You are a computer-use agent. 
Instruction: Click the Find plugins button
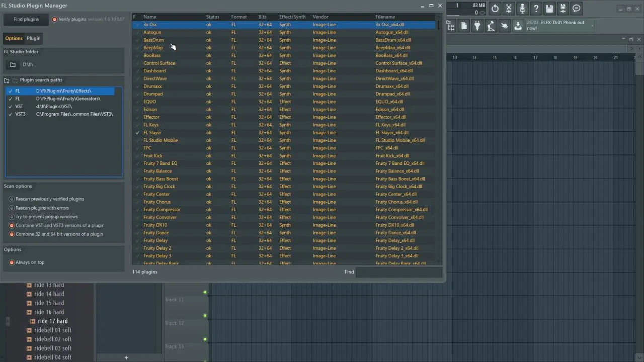[26, 19]
